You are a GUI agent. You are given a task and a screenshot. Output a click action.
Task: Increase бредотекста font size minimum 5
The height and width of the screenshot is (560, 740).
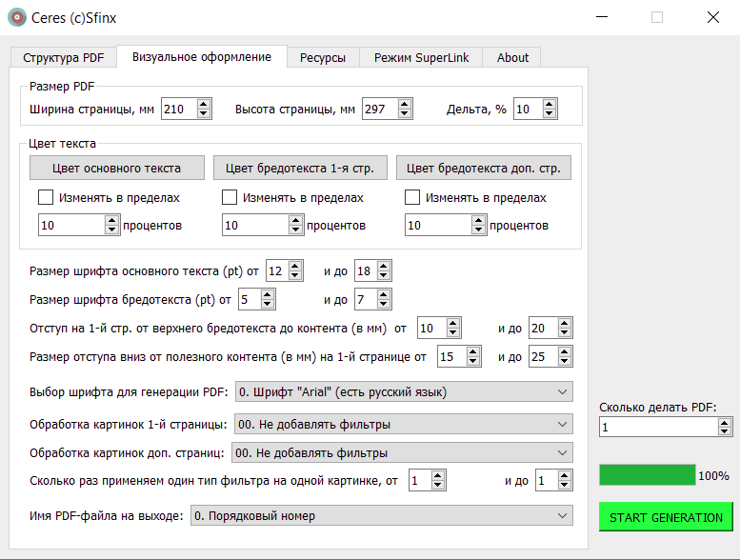268,295
